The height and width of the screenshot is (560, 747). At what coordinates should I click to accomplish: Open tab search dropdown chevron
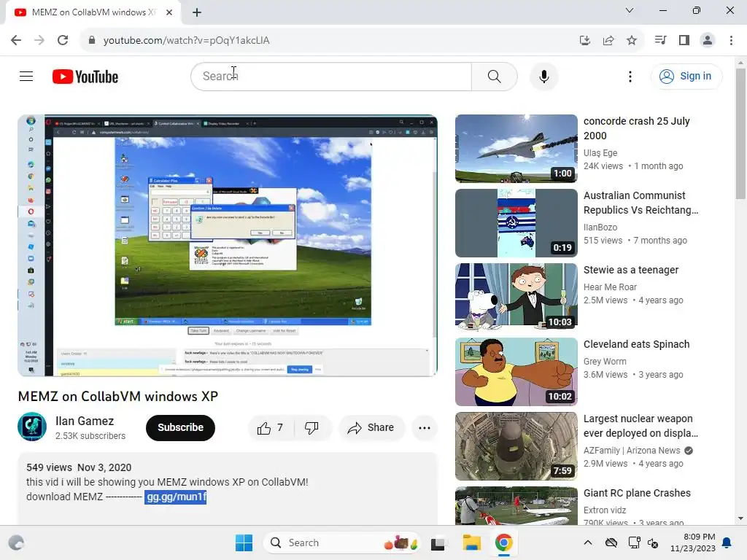coord(630,10)
